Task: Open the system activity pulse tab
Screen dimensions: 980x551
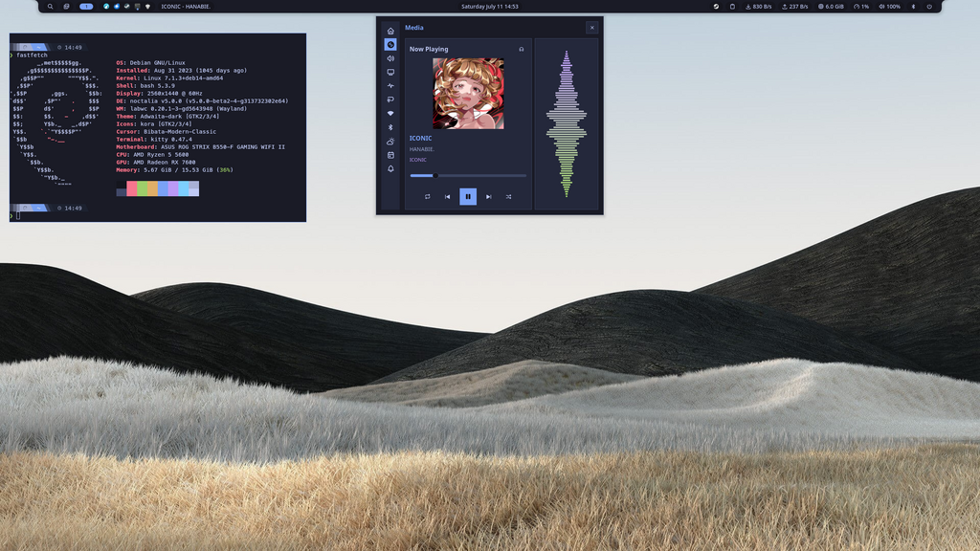Action: click(390, 85)
